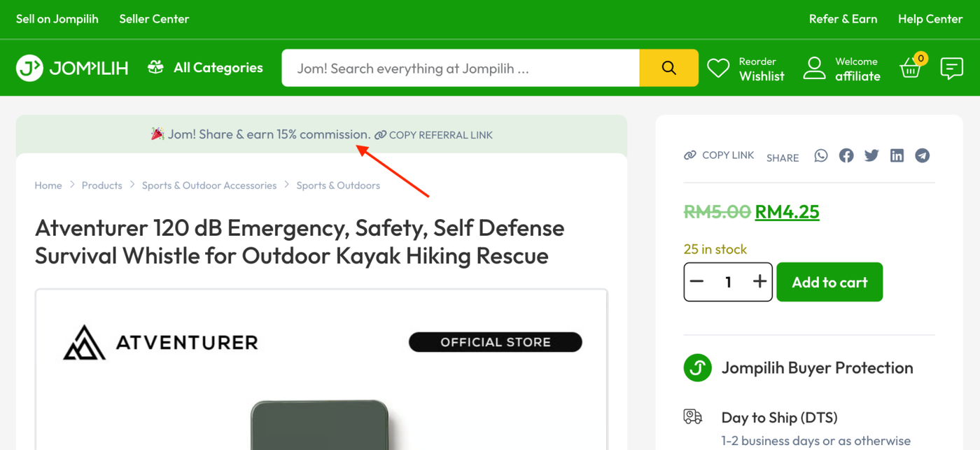Open the Help Center link

tap(930, 19)
